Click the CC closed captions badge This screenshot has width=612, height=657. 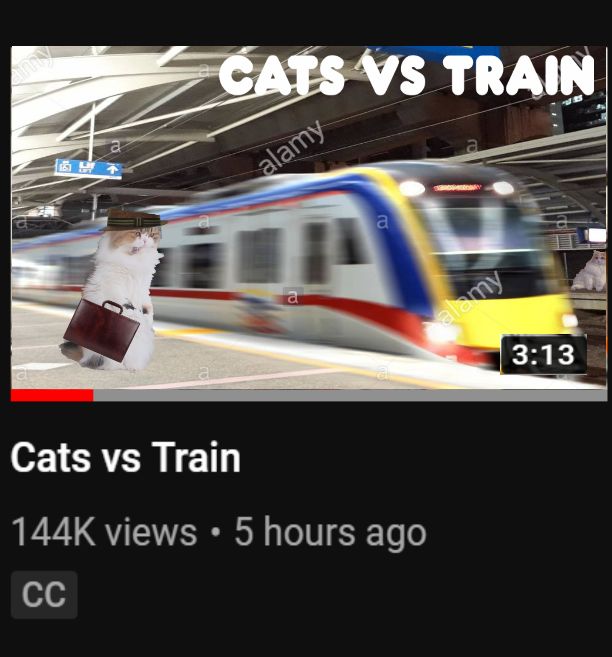(x=44, y=594)
